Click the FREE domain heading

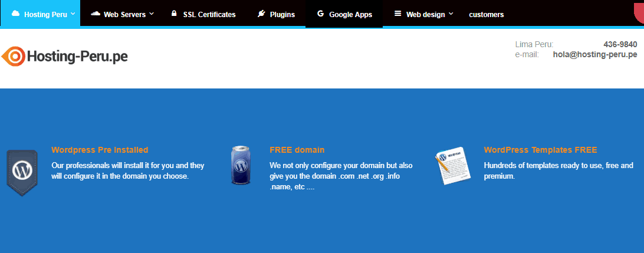pyautogui.click(x=297, y=150)
